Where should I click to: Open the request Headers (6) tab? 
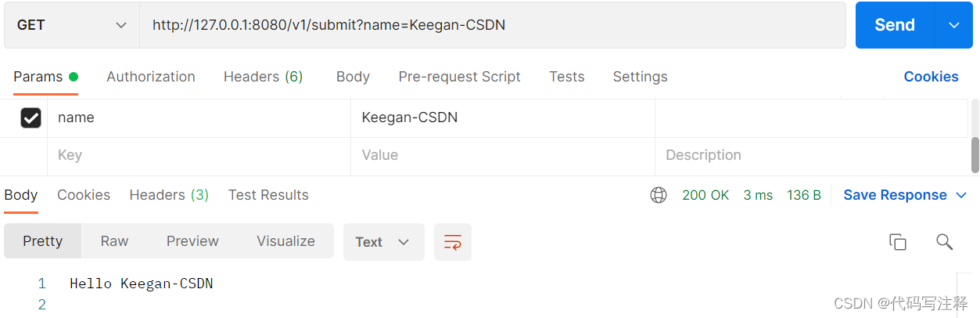coord(263,77)
